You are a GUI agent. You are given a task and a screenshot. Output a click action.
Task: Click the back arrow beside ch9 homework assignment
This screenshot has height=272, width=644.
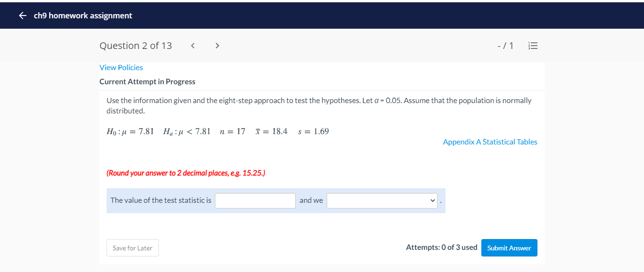(22, 15)
